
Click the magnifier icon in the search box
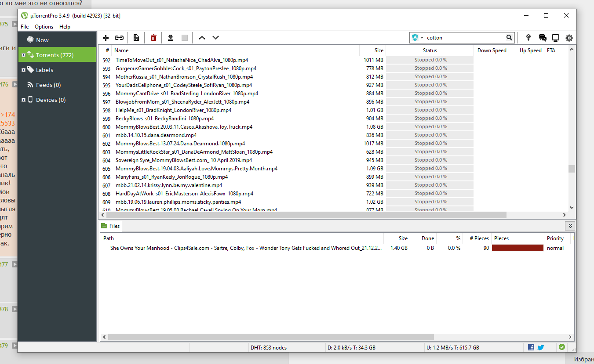coord(509,38)
